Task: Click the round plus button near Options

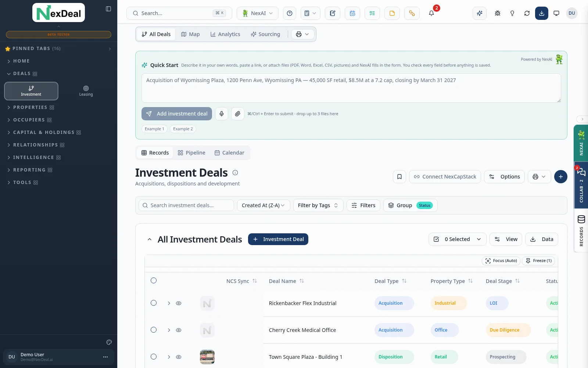Action: [x=560, y=177]
